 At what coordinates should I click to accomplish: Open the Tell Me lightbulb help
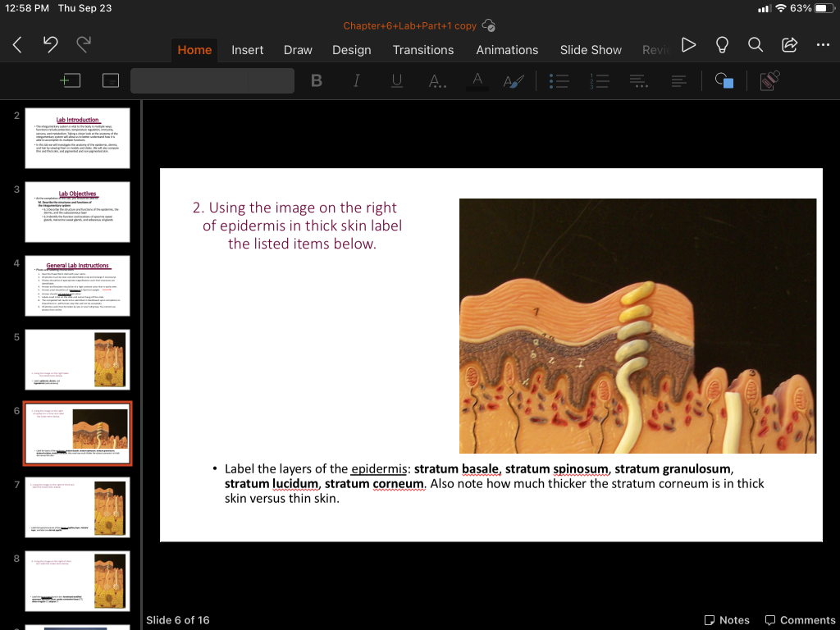pos(723,45)
